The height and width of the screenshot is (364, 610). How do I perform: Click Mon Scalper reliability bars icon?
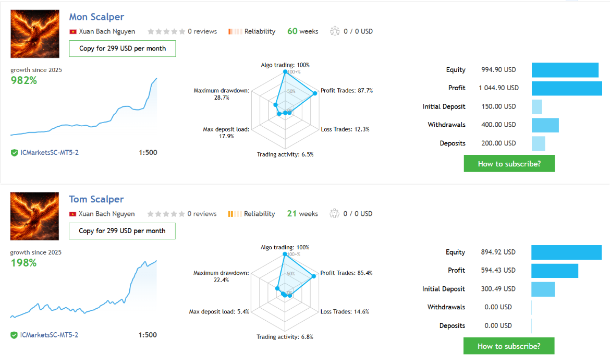click(235, 31)
